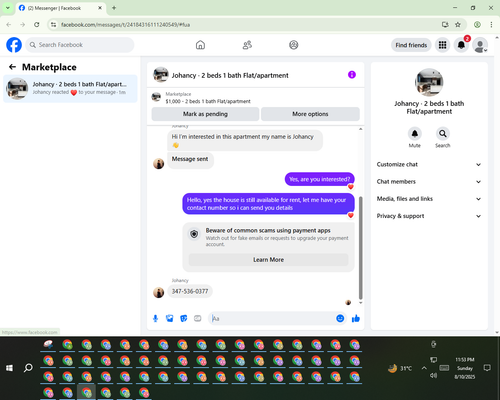Open Chrome three-dot menu
The image size is (500, 400).
(x=491, y=25)
